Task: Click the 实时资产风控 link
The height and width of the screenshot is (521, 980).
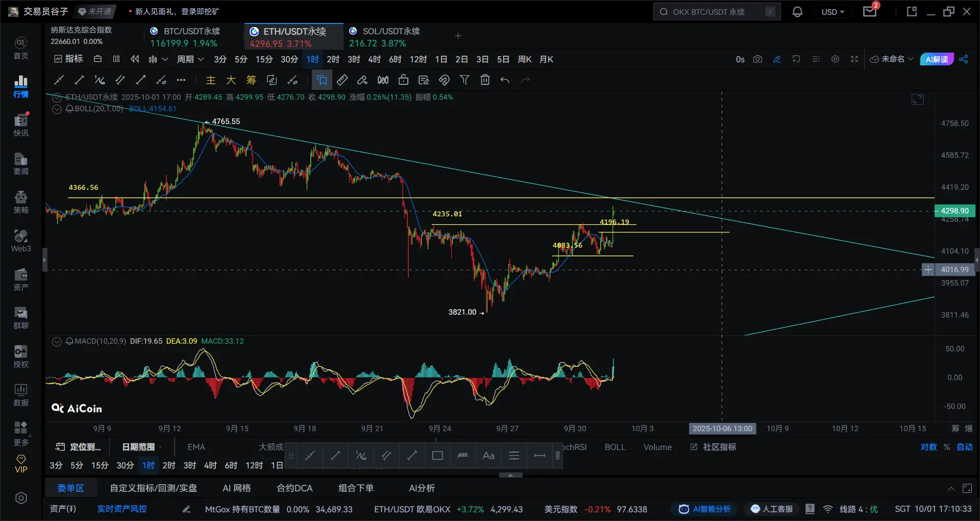Action: coord(122,509)
